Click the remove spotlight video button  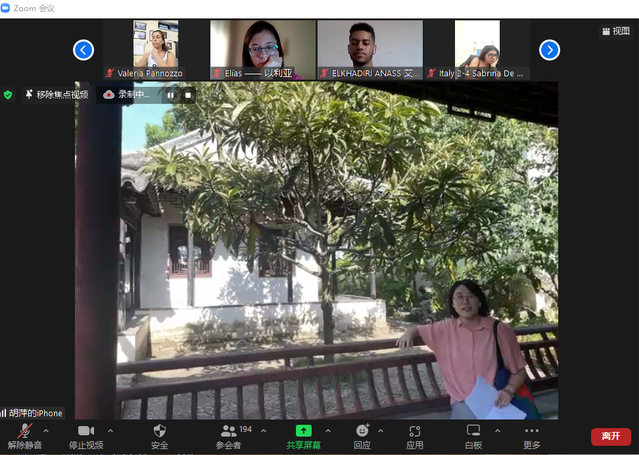[56, 94]
